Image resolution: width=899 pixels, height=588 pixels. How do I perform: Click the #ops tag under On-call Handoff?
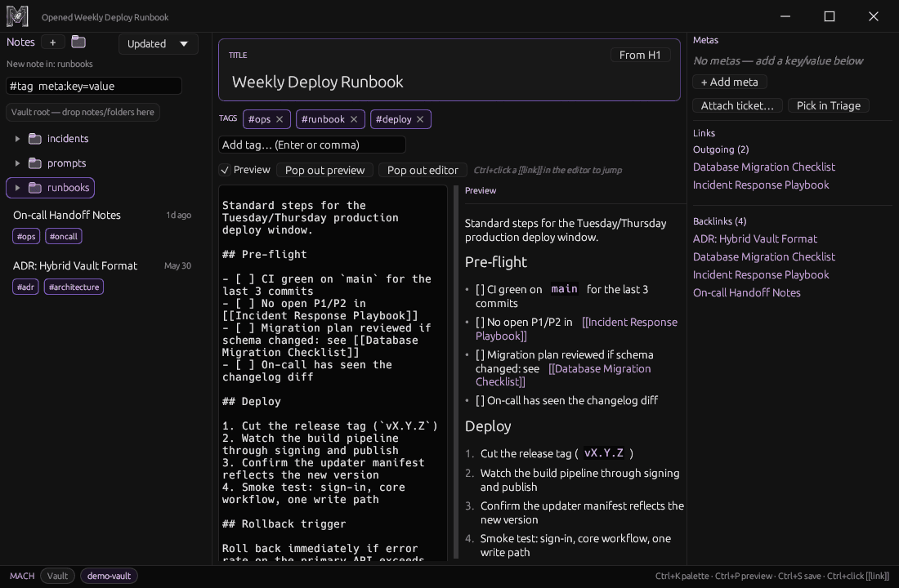pos(26,236)
